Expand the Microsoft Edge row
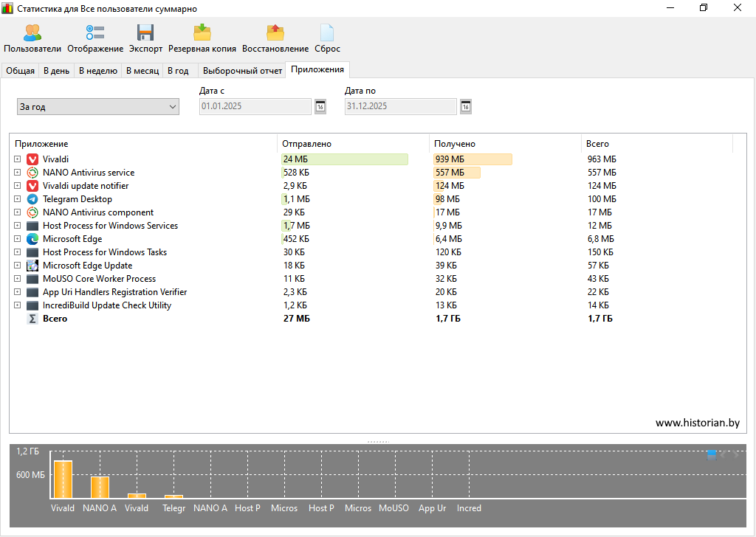756x537 pixels. 17,239
